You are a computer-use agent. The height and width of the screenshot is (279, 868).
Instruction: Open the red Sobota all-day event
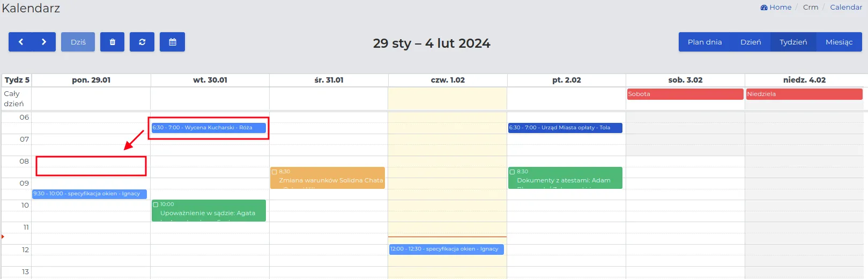(x=685, y=94)
